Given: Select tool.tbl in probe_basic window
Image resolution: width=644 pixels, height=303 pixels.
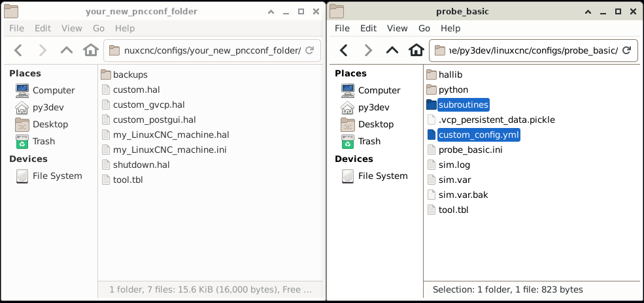Looking at the screenshot, I should point(448,210).
